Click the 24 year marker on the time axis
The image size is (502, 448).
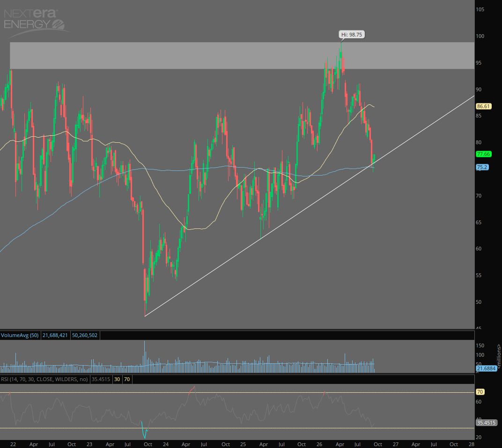[165, 444]
